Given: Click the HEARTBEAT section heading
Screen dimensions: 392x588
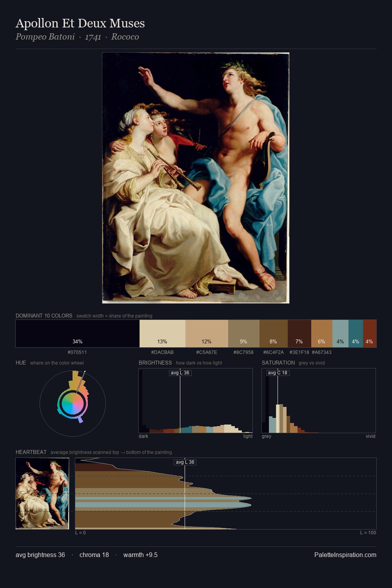Looking at the screenshot, I should click(31, 452).
